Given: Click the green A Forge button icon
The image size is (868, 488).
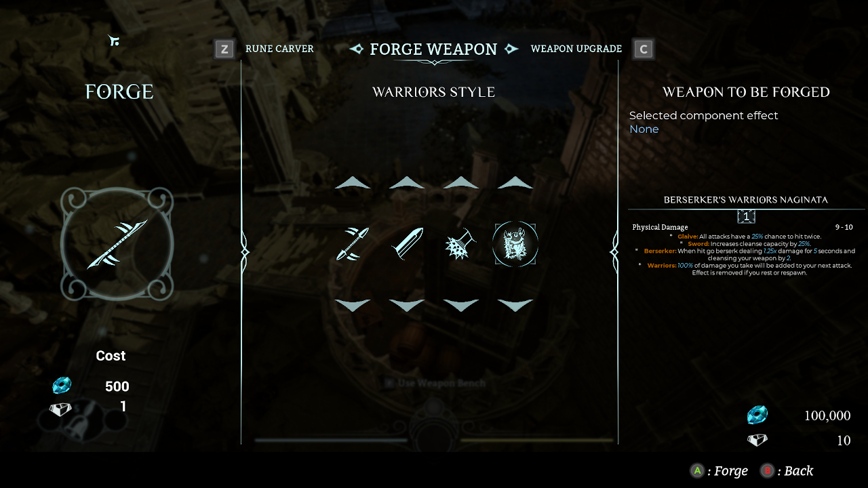Looking at the screenshot, I should pos(696,470).
